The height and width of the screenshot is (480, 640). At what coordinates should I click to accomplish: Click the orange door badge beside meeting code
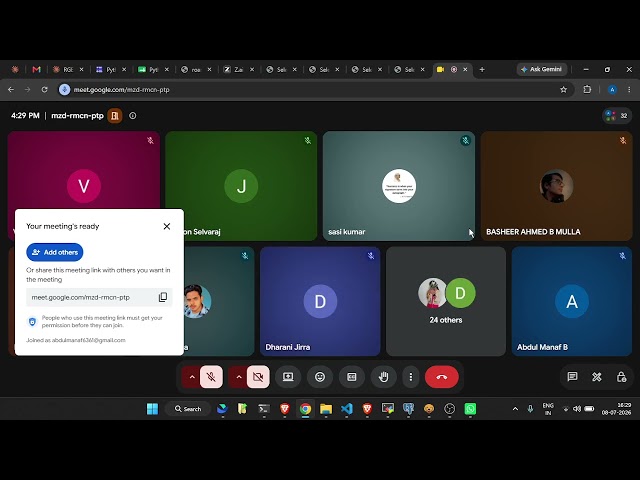(115, 116)
